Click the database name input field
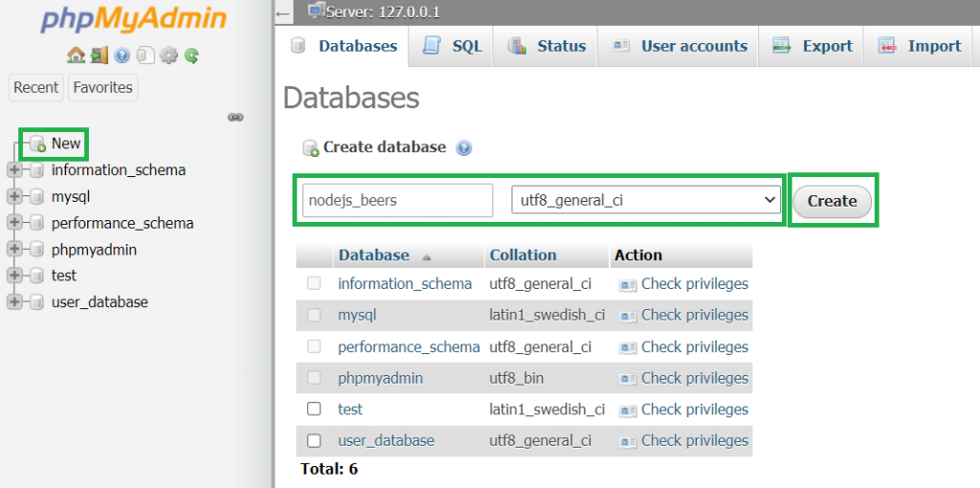The width and height of the screenshot is (980, 488). [398, 200]
